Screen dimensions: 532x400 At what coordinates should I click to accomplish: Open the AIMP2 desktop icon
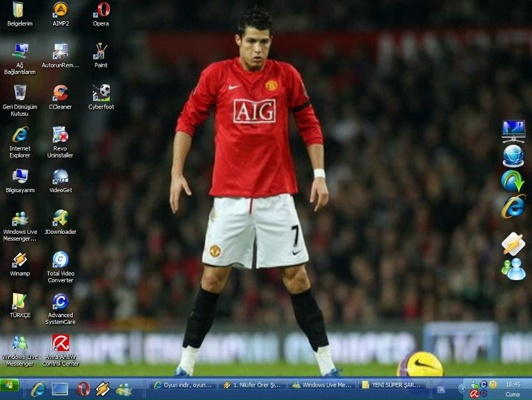click(x=60, y=11)
